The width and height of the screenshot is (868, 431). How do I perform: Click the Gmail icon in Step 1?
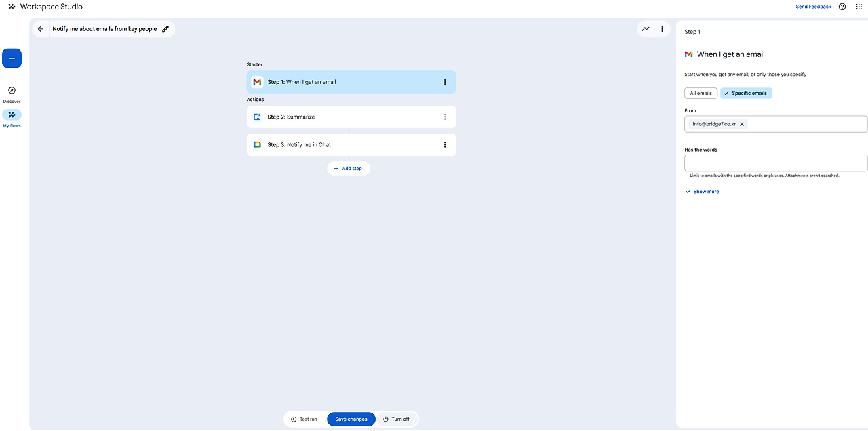(257, 82)
